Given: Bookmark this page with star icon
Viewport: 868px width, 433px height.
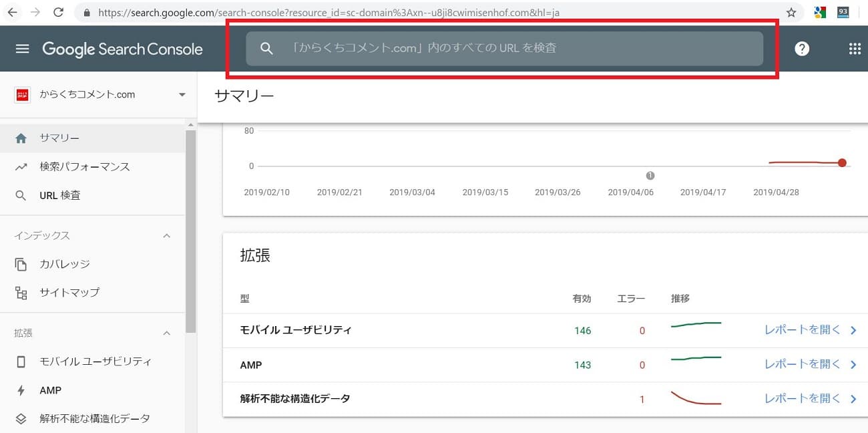Looking at the screenshot, I should click(x=791, y=13).
